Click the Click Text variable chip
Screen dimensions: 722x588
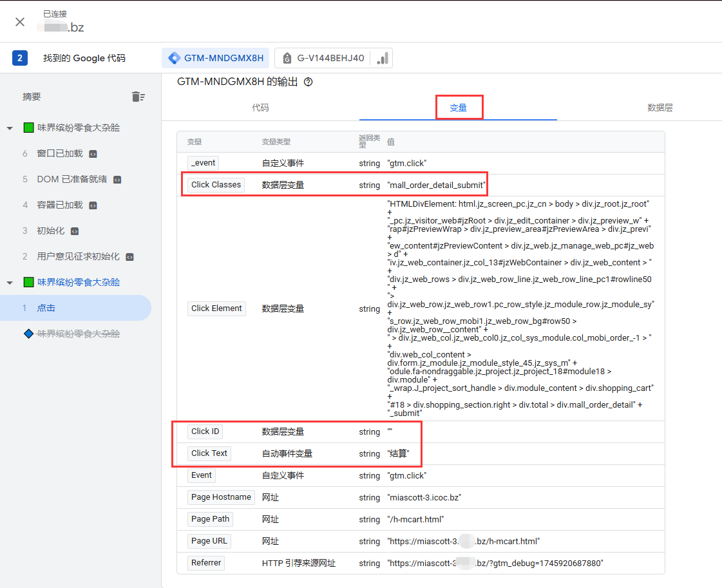point(209,453)
